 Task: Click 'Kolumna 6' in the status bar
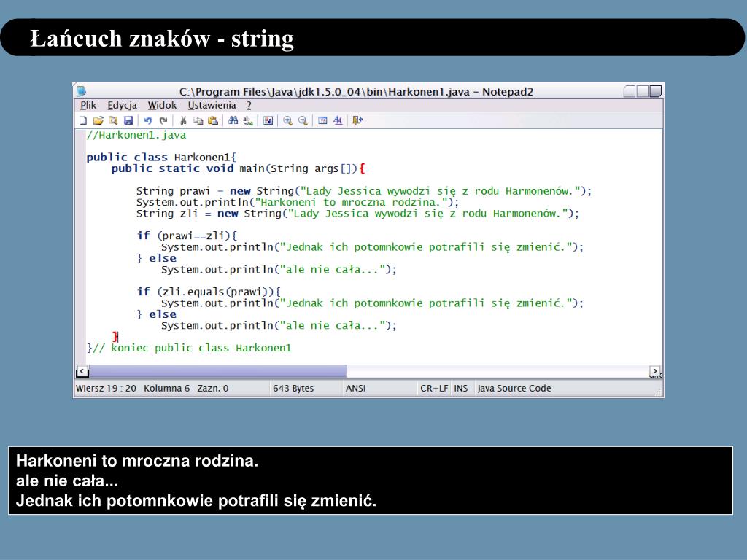point(167,389)
